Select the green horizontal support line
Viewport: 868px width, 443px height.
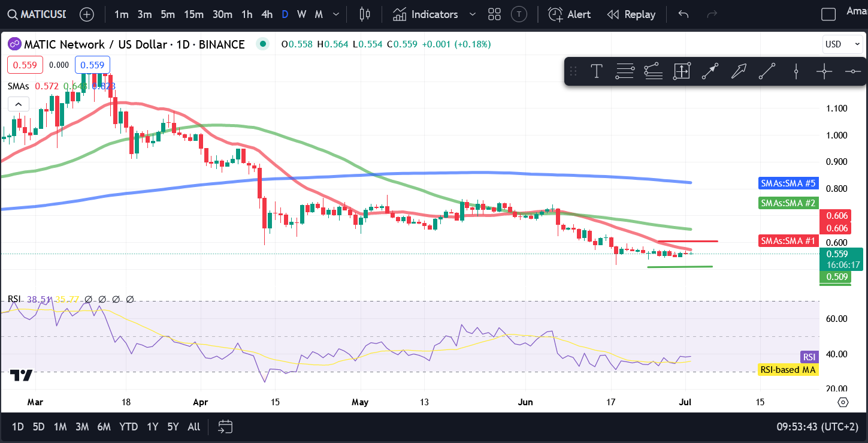point(680,267)
